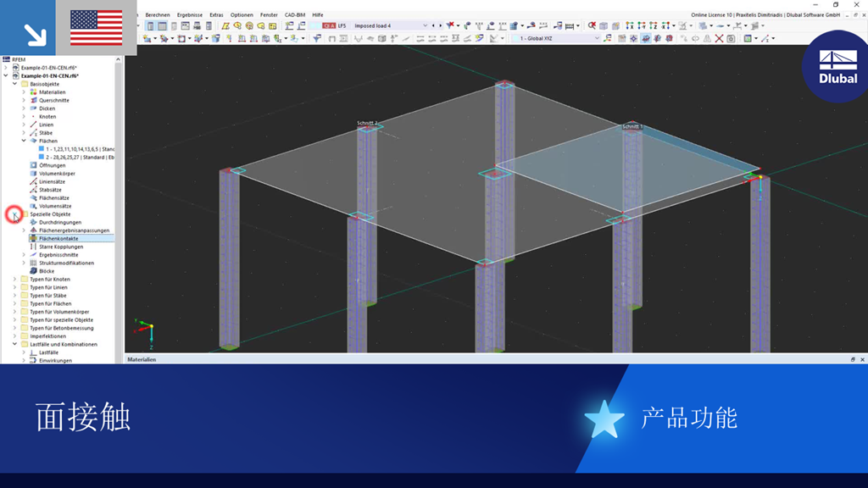Viewport: 868px width, 488px height.
Task: Open the Optionen menu
Action: (242, 15)
